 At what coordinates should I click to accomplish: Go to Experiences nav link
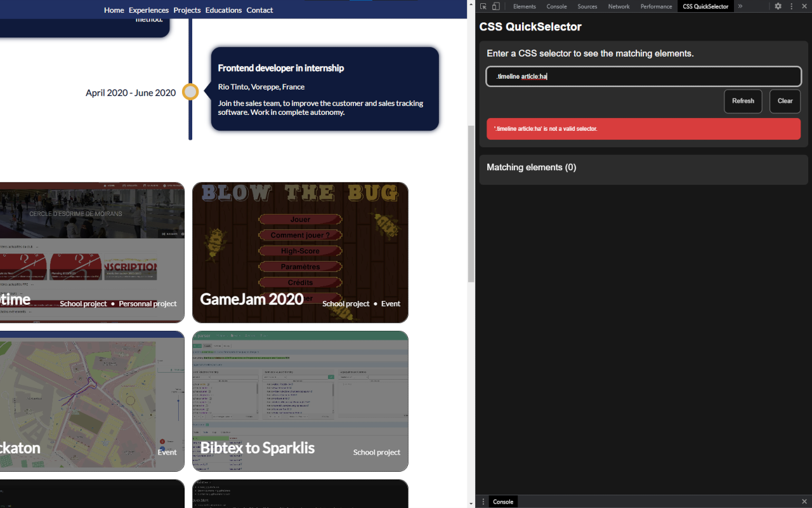pyautogui.click(x=148, y=10)
